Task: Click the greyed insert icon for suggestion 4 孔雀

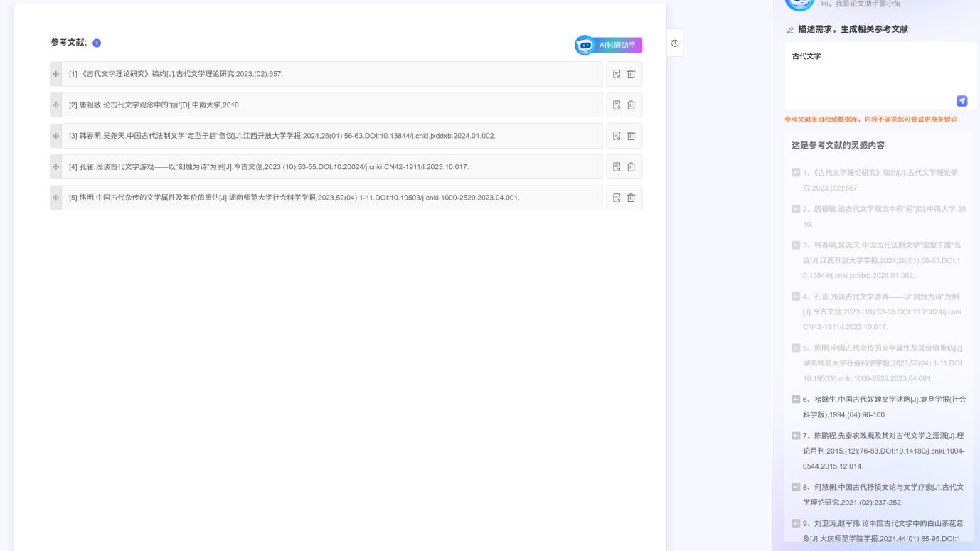Action: (796, 296)
